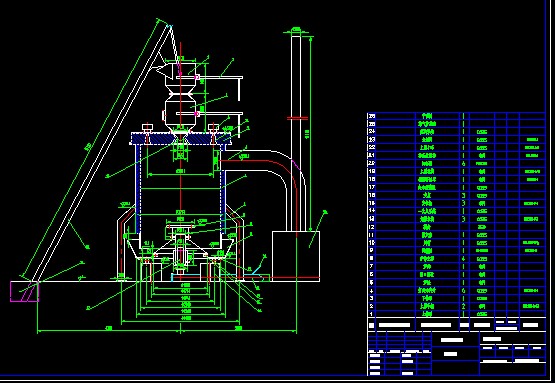Select the magenta hatched pit rectangle
555x383 pixels.
coord(24,292)
